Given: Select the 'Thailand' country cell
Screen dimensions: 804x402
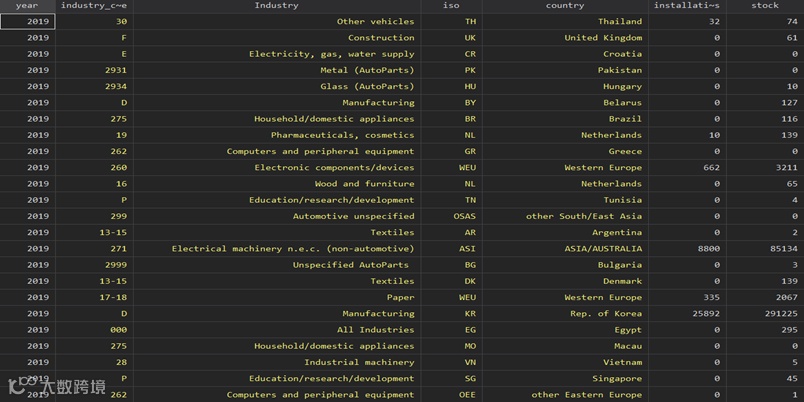Looking at the screenshot, I should [565, 22].
